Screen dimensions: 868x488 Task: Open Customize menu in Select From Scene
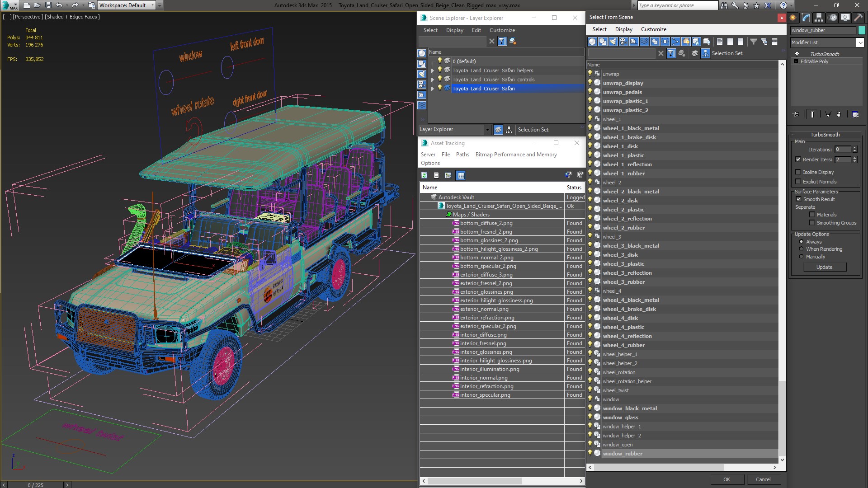coord(653,29)
